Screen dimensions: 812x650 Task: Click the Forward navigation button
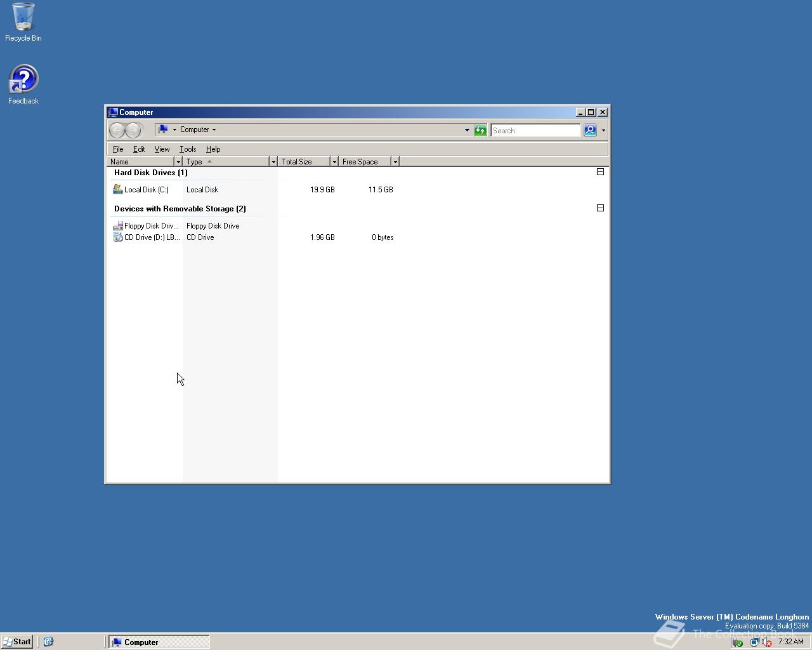(133, 130)
